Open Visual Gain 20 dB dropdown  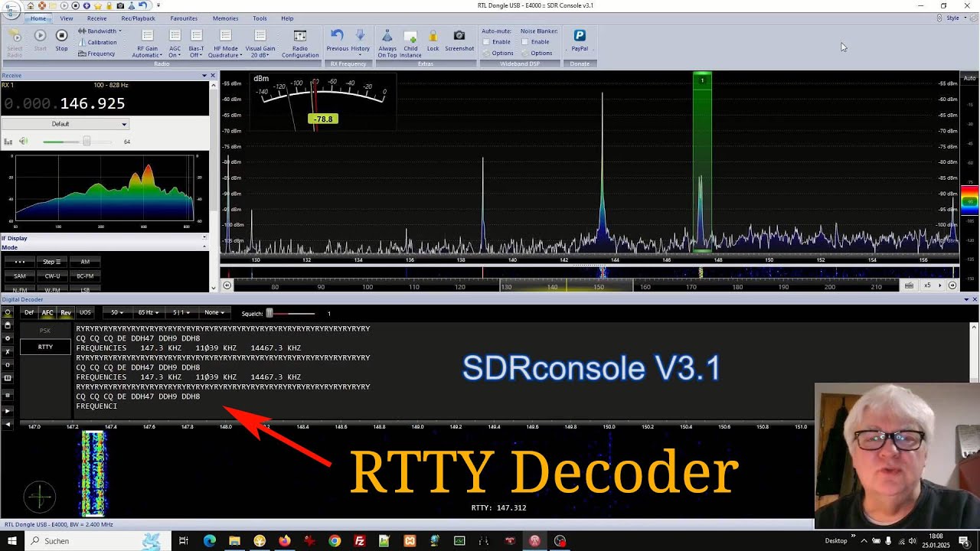point(260,44)
